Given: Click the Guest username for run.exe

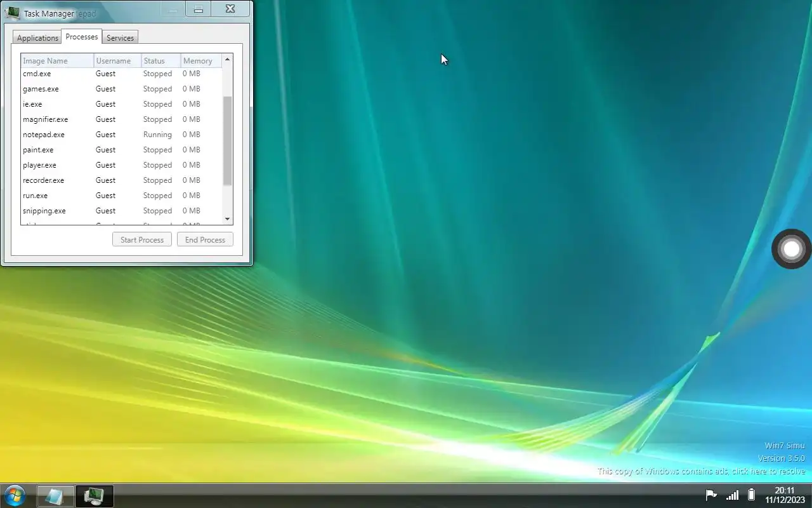Looking at the screenshot, I should point(105,196).
